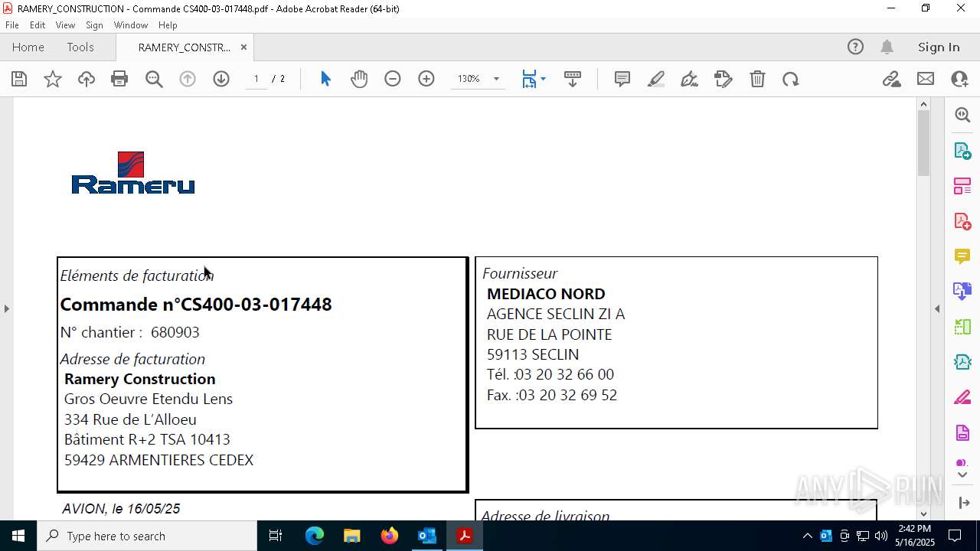The image size is (980, 551).
Task: Open the Find text magnifier
Action: click(154, 79)
